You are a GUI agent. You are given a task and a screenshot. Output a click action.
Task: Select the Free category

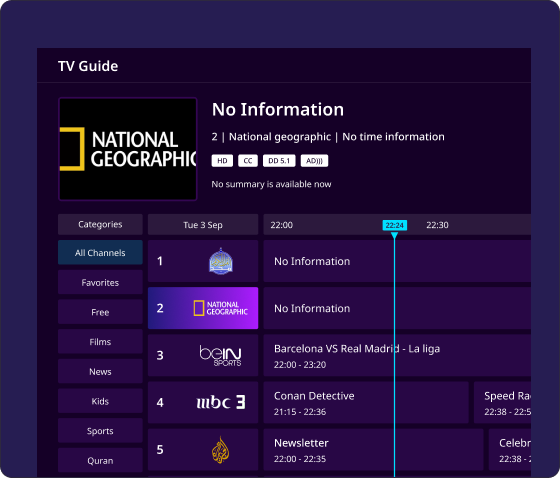(x=100, y=312)
